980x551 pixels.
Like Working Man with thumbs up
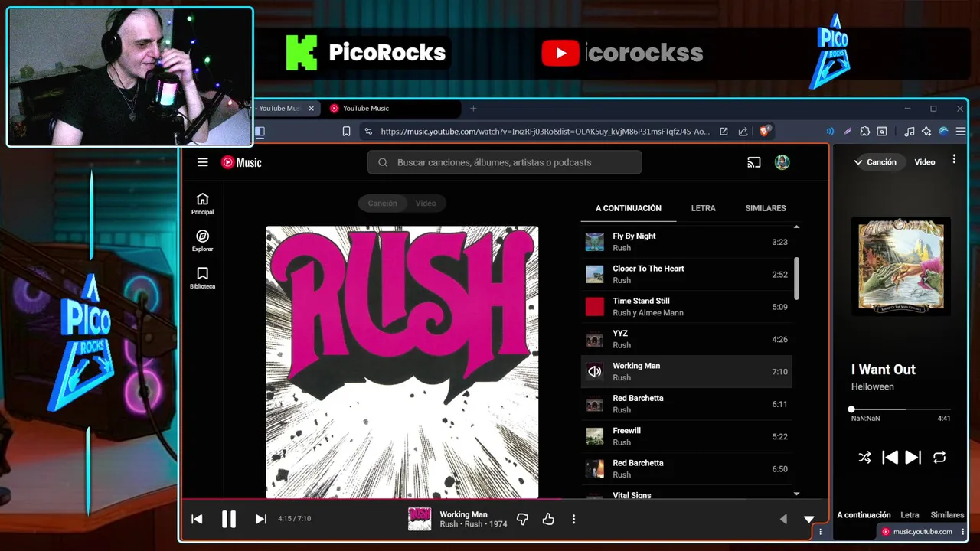click(548, 519)
